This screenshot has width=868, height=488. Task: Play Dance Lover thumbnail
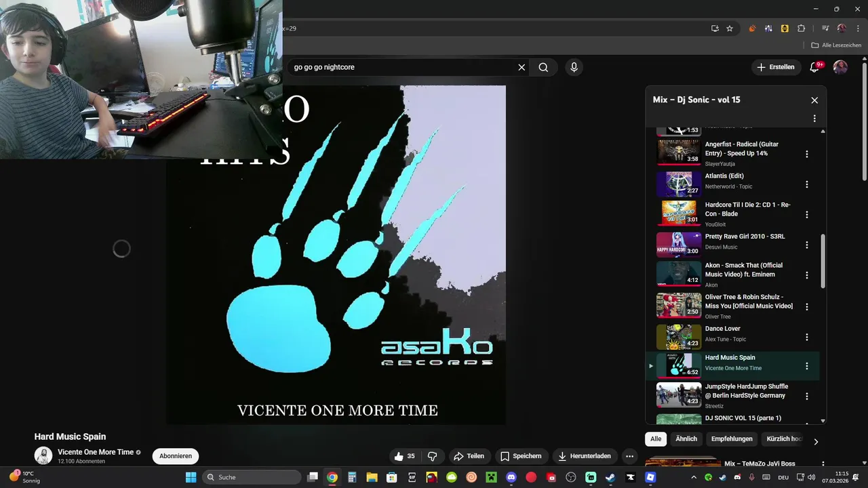coord(679,337)
